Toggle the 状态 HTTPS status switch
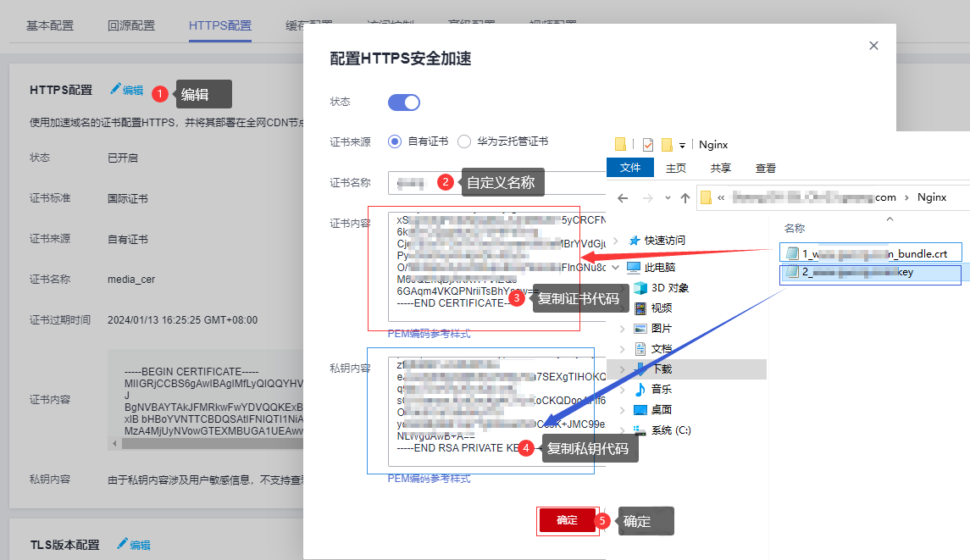The image size is (970, 560). tap(404, 103)
